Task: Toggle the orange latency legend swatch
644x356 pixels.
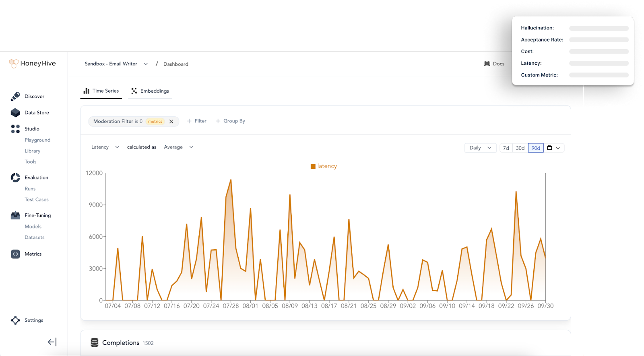Action: [x=313, y=166]
